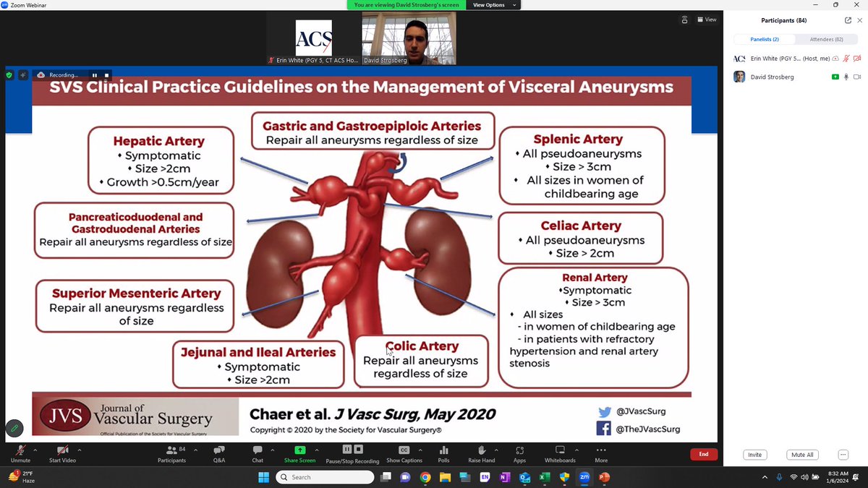Open Google Chrome from the taskbar
This screenshot has height=488, width=868.
click(x=425, y=476)
